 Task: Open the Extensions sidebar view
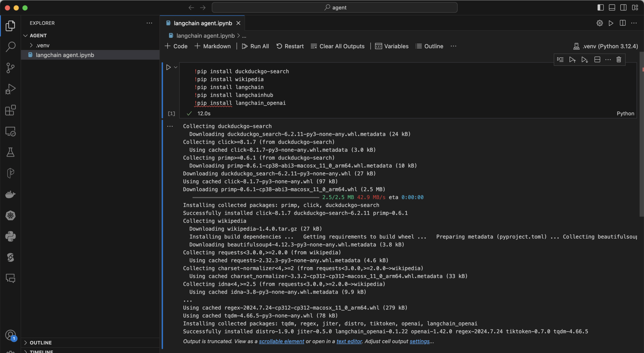point(10,110)
